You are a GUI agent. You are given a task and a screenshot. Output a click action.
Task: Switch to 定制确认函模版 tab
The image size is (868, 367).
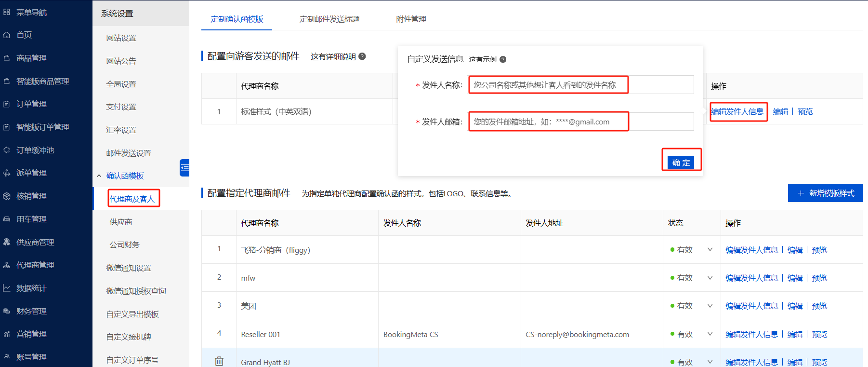[237, 19]
